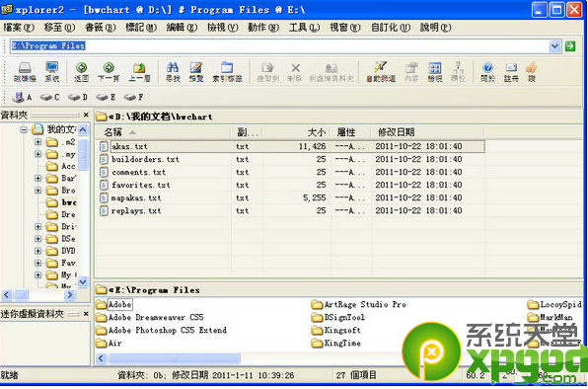588x389 pixels.
Task: Close the 資料夾 folder tree pane
Action: tap(86, 115)
